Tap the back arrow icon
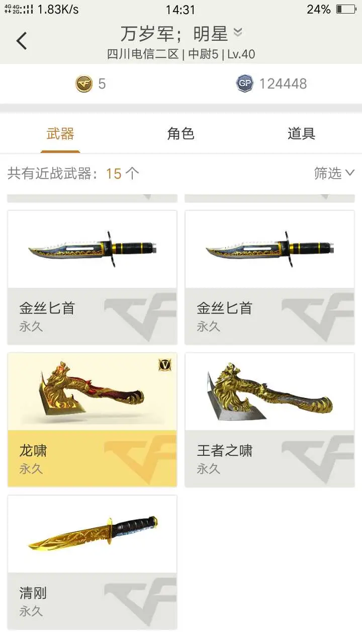The height and width of the screenshot is (644, 362). tap(22, 41)
